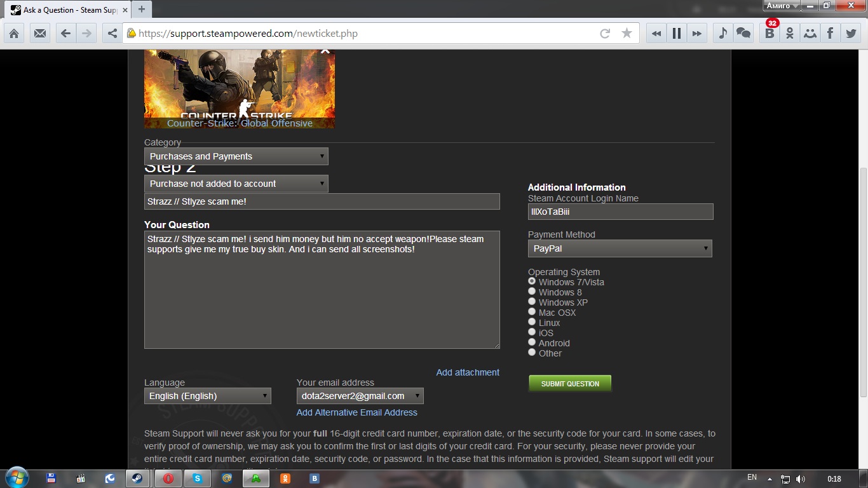Open the Windows Start menu

pos(17,477)
